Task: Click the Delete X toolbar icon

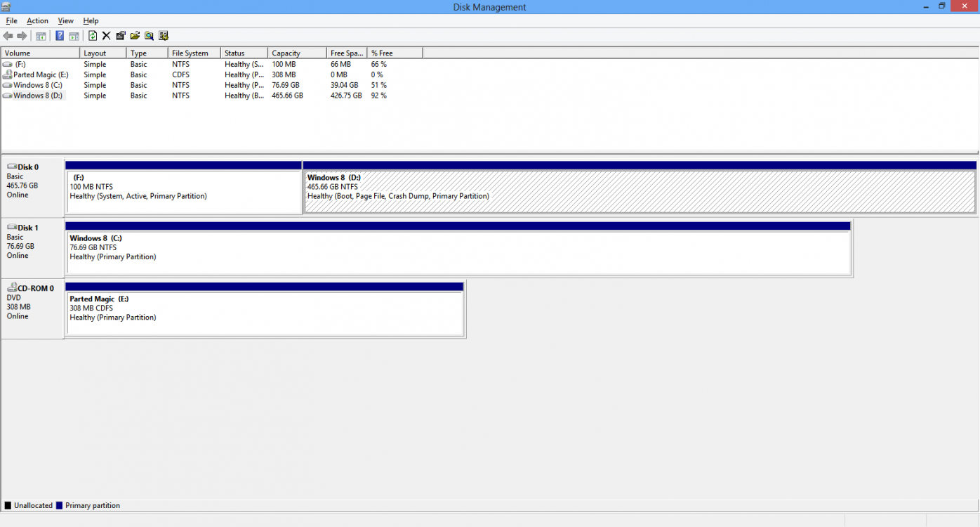Action: pyautogui.click(x=107, y=36)
